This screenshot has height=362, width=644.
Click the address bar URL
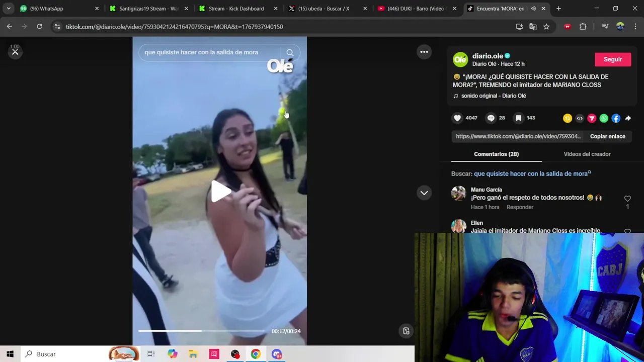point(174,27)
